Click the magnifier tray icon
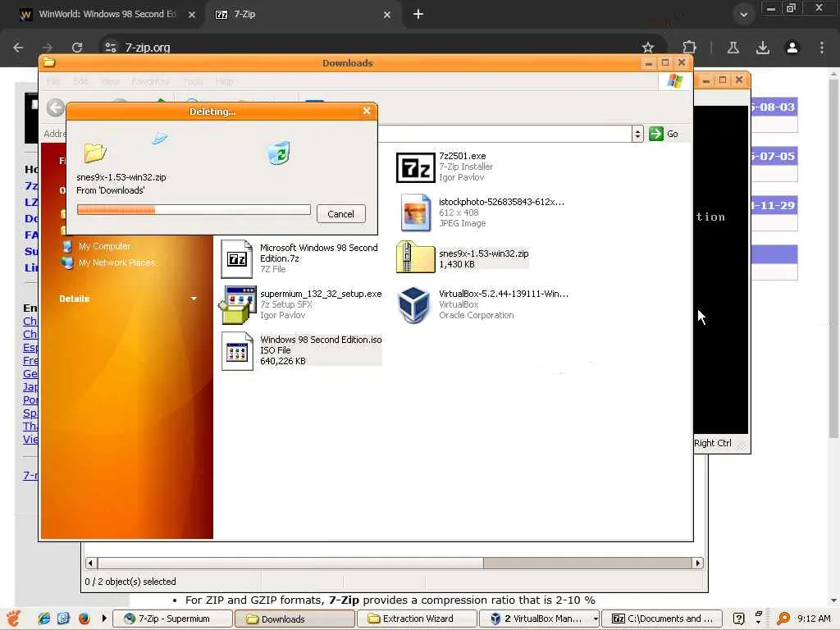The width and height of the screenshot is (840, 630). [x=783, y=619]
